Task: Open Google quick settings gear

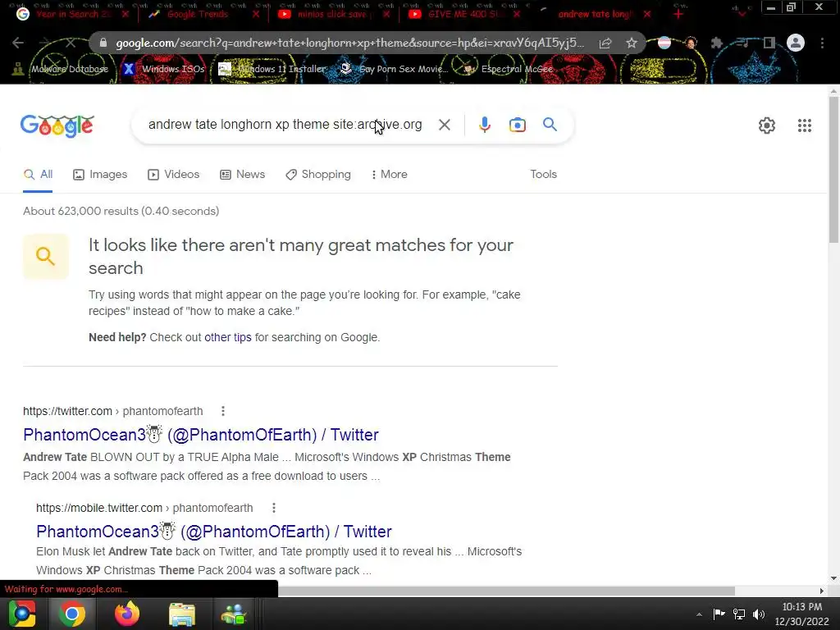Action: click(x=767, y=126)
